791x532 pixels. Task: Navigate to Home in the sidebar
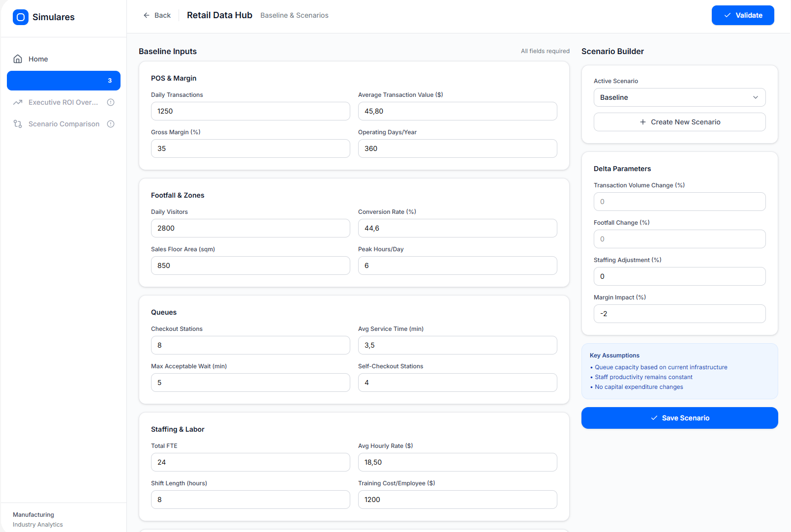point(38,59)
